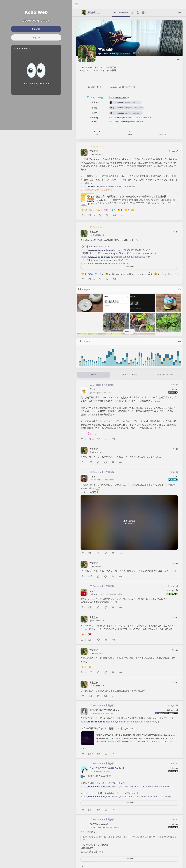Select the Posts and replies tab
Viewport: 186px width, 868px height.
[129, 374]
